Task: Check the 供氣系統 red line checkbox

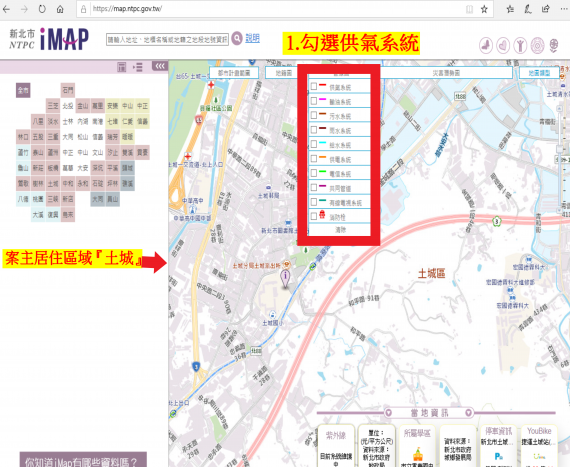Action: pyautogui.click(x=314, y=86)
